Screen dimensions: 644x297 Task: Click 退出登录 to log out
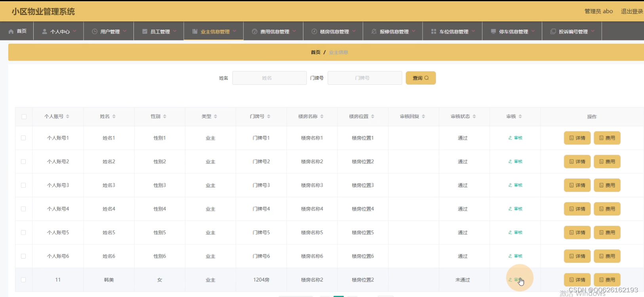632,11
